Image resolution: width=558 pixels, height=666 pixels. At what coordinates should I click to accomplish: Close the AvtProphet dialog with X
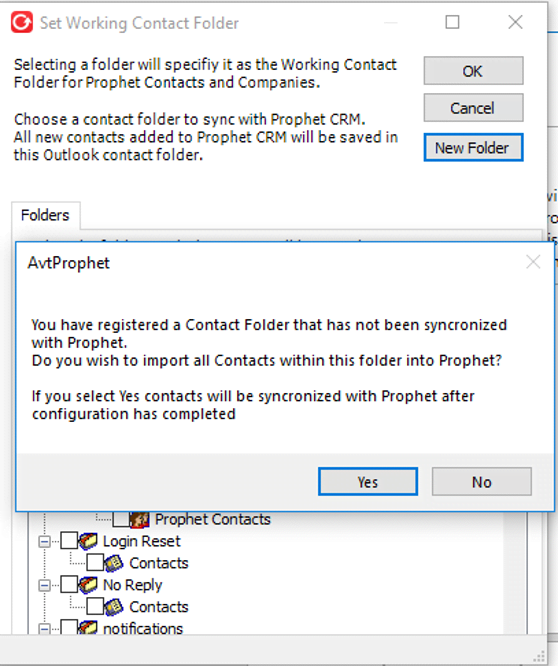(x=533, y=262)
